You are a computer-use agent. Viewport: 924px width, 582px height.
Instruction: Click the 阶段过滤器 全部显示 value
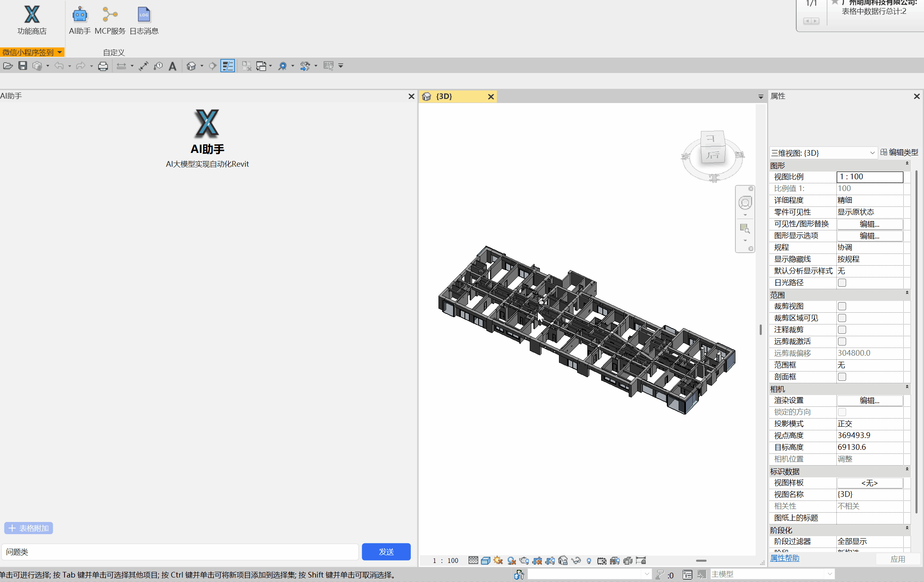pos(870,541)
